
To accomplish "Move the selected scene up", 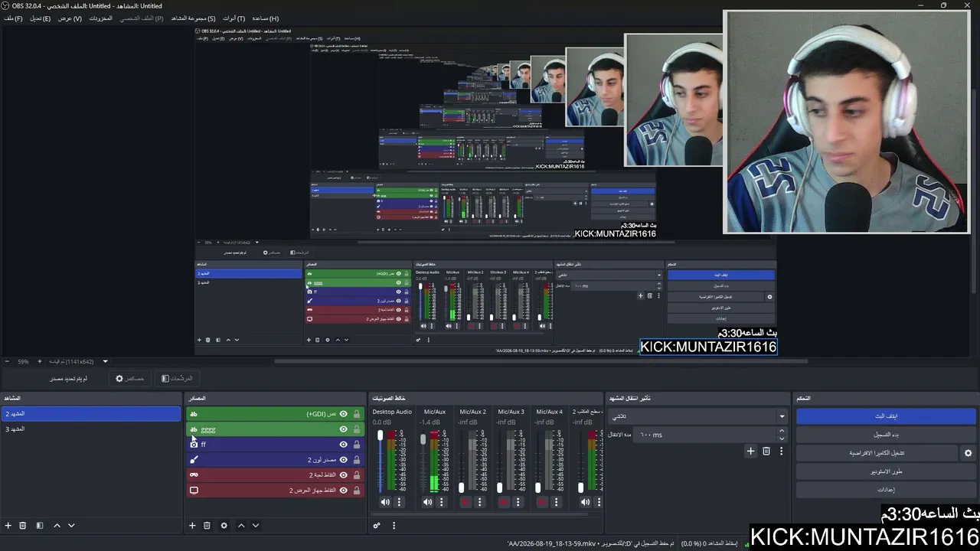I will tap(57, 526).
